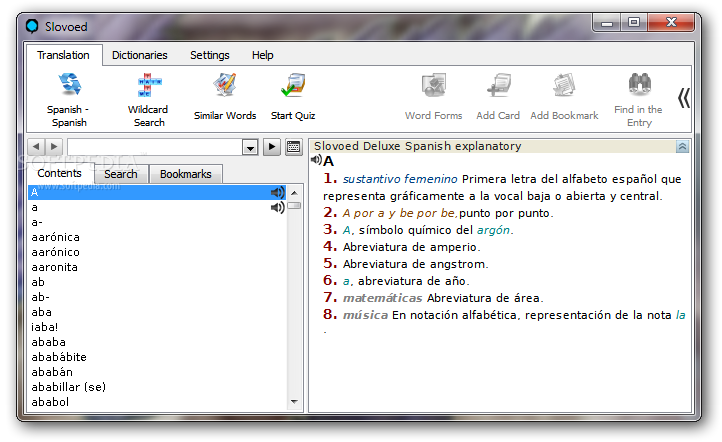Close the Slovoed window
Screen dimensions: 722x442
click(671, 23)
